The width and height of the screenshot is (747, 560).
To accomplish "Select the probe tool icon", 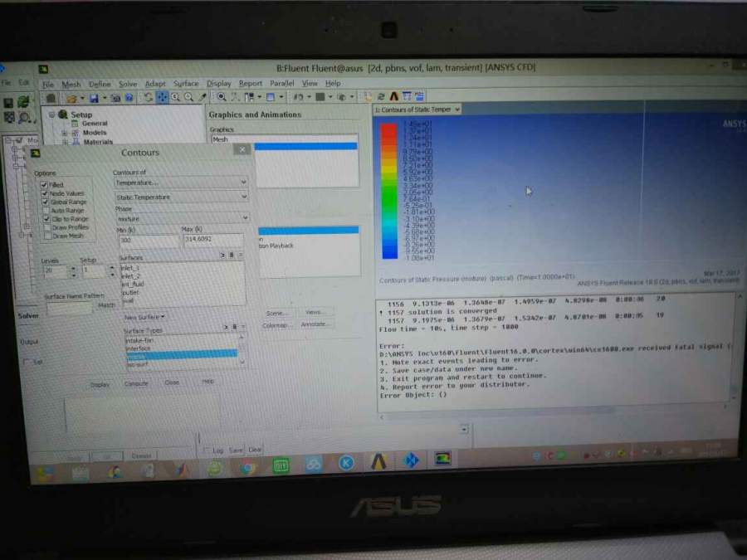I will tap(203, 97).
